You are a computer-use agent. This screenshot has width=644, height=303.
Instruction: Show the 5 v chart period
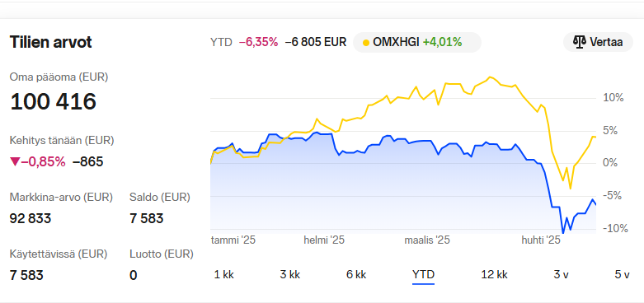(622, 275)
